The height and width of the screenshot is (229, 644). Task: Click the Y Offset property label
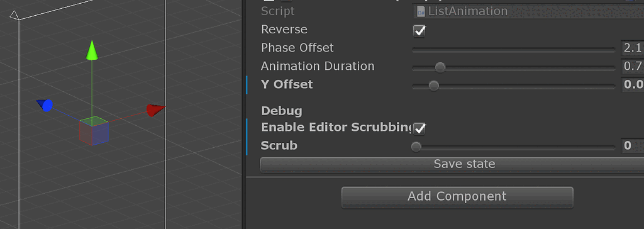click(287, 85)
